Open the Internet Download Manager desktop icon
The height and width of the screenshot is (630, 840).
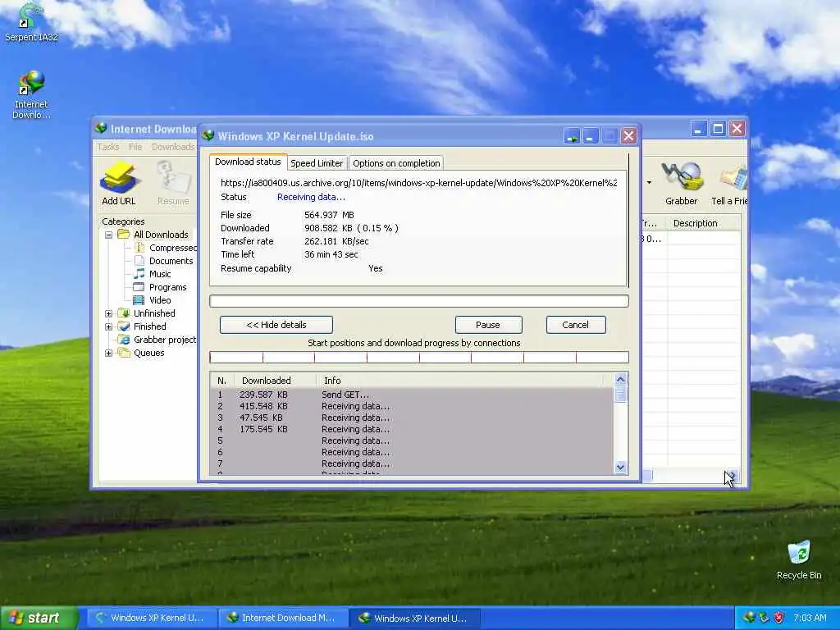(31, 94)
